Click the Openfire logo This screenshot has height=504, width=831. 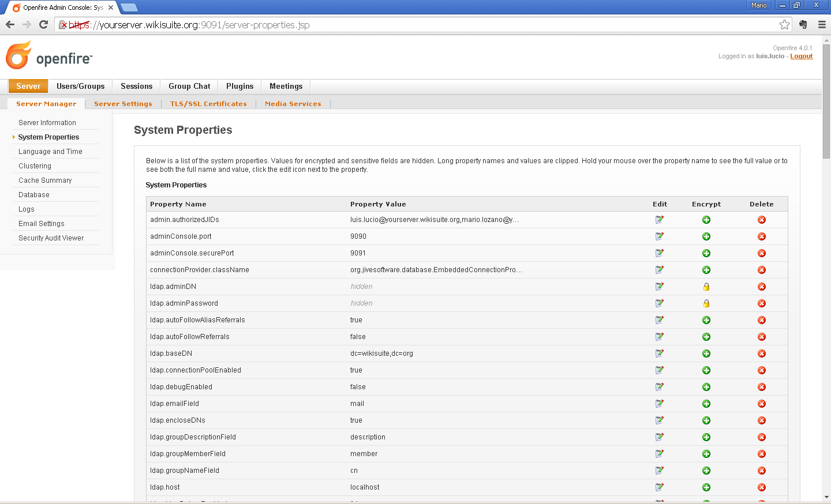49,56
